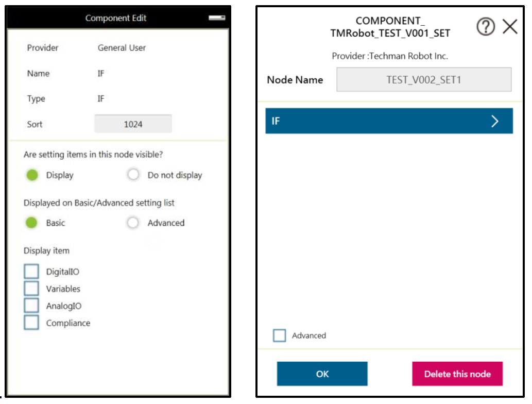Click the Provider Techman Robot Inc. text
The width and height of the screenshot is (532, 404).
pyautogui.click(x=390, y=56)
